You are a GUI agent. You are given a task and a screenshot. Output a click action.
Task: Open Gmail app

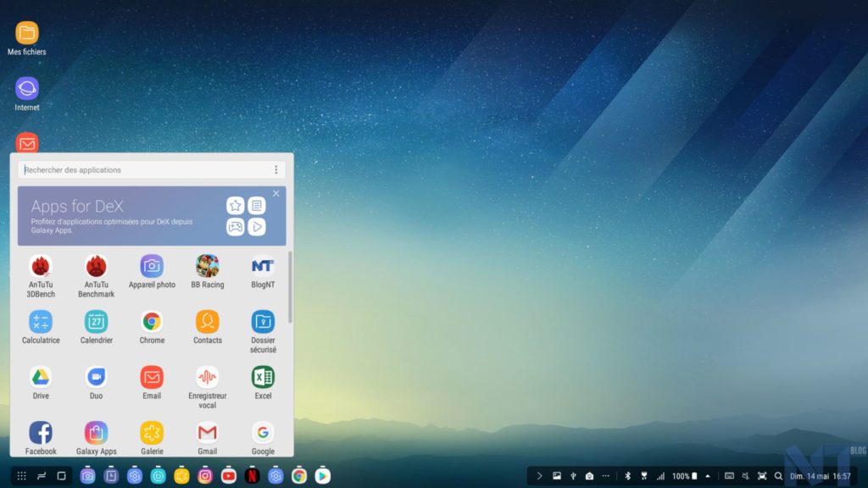[x=207, y=438]
